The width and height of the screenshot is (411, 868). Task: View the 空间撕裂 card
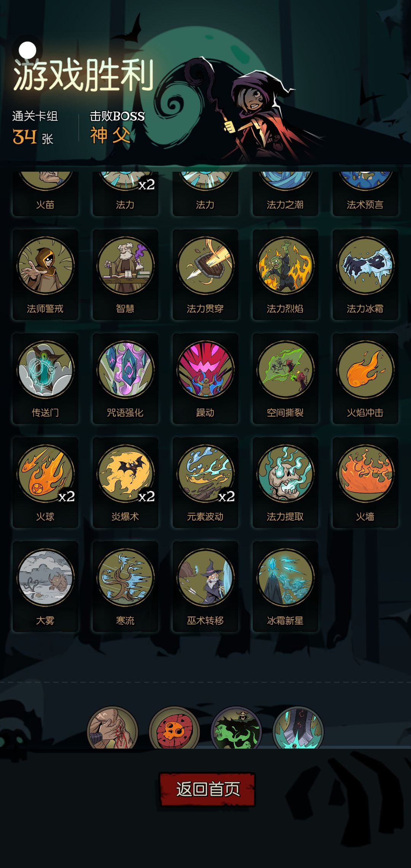click(285, 378)
